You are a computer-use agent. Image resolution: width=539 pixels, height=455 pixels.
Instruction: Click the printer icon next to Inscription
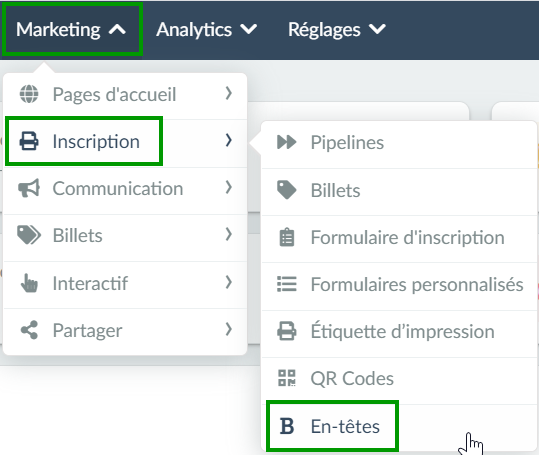point(29,141)
